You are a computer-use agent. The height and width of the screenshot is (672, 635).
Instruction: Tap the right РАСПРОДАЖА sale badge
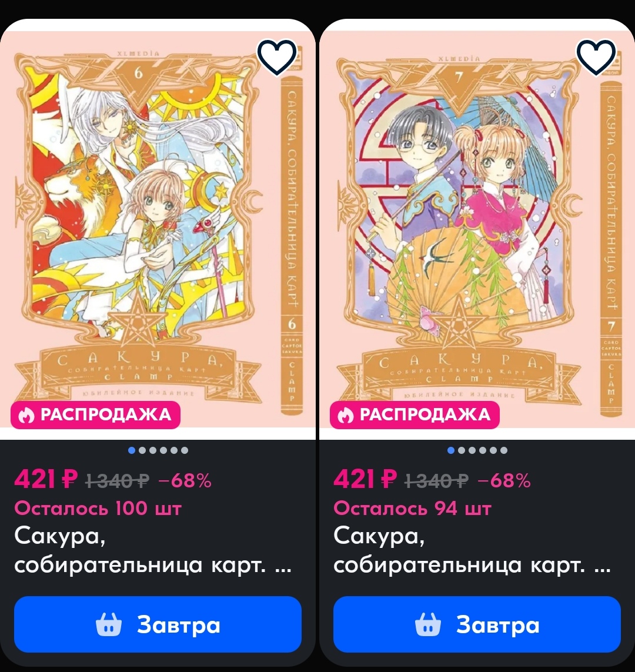pos(415,415)
